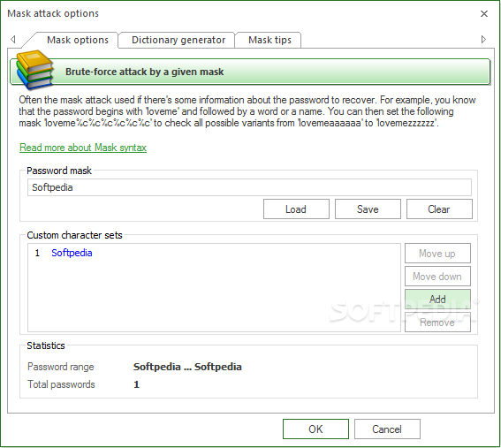
Task: Click the Move down button
Action: tap(437, 277)
